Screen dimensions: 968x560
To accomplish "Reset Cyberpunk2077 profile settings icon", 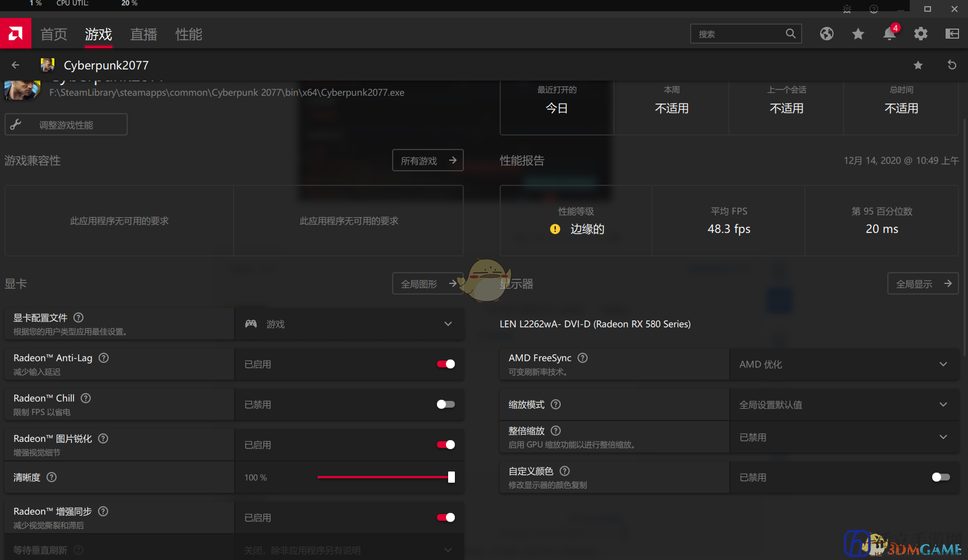I will click(x=952, y=65).
